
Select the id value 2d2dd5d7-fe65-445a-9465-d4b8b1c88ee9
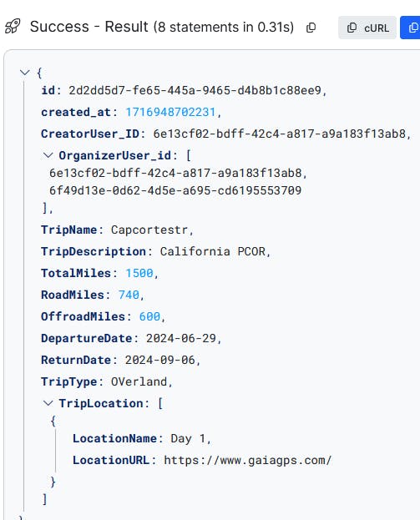195,90
